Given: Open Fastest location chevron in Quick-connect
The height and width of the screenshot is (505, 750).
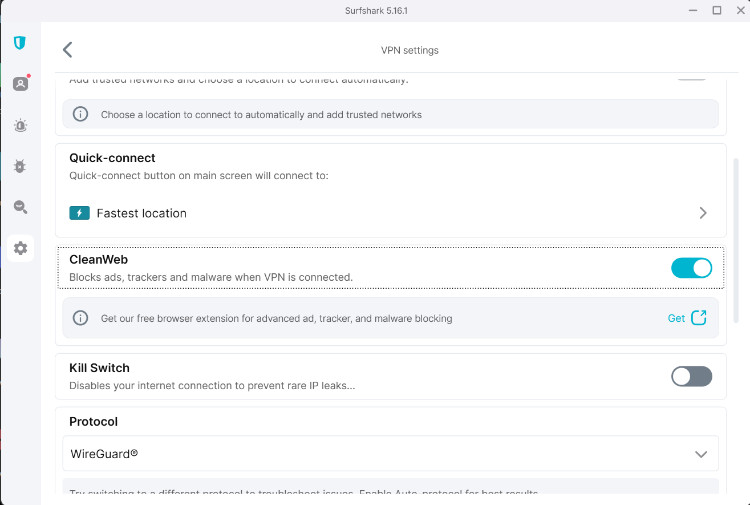Looking at the screenshot, I should (703, 213).
